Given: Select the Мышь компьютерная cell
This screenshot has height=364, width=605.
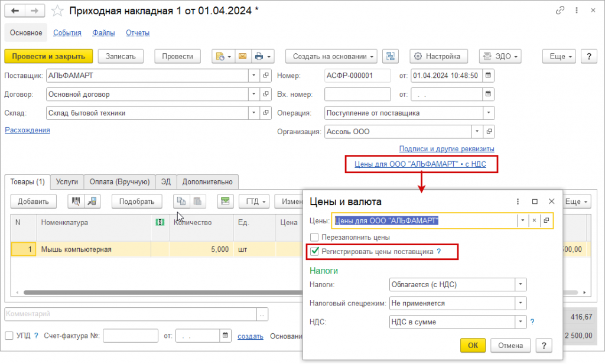Looking at the screenshot, I should coord(93,249).
